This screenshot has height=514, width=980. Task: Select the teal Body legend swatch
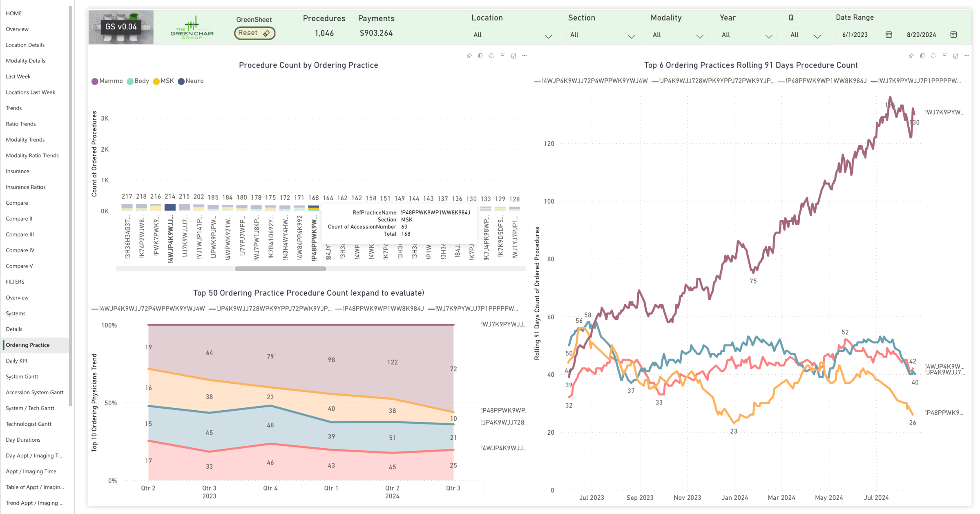(x=130, y=81)
